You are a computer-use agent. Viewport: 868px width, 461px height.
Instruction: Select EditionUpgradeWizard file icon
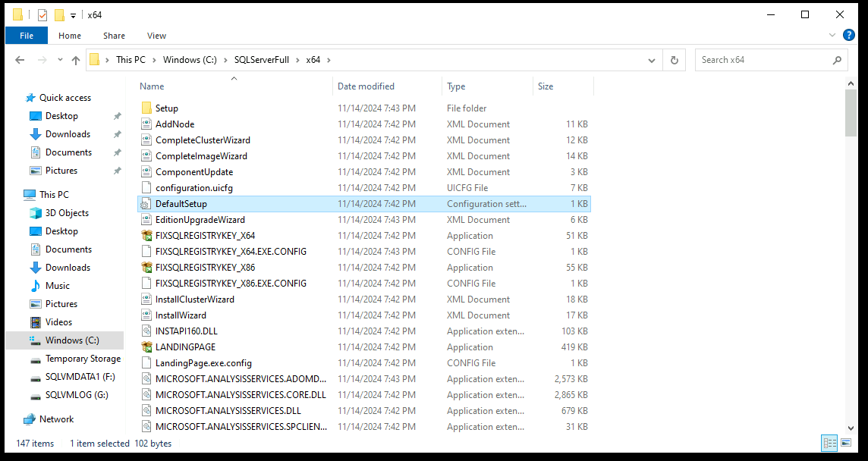(146, 220)
